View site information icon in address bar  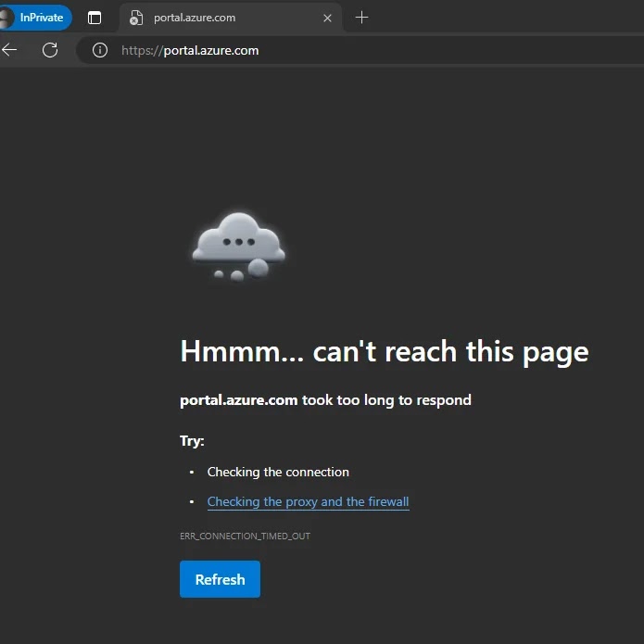tap(100, 50)
